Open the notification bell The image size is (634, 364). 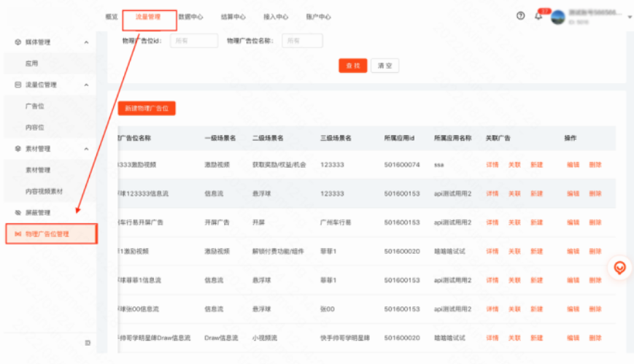tap(538, 16)
